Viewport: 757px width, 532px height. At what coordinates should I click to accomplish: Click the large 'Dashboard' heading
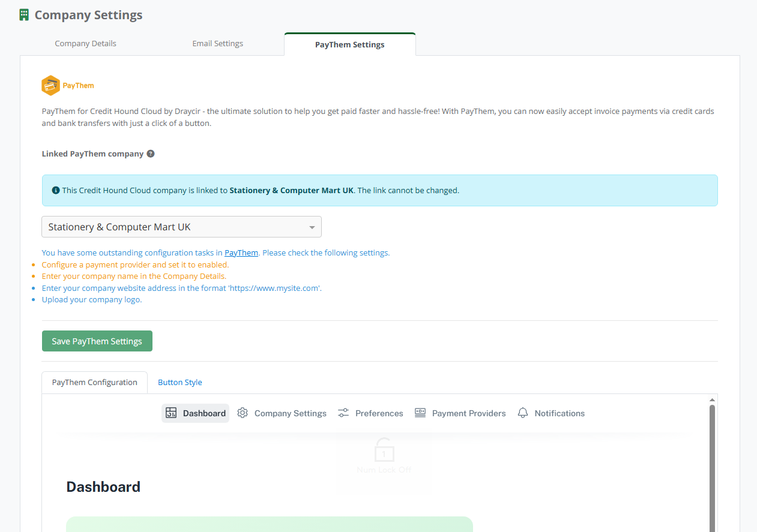[x=103, y=486]
